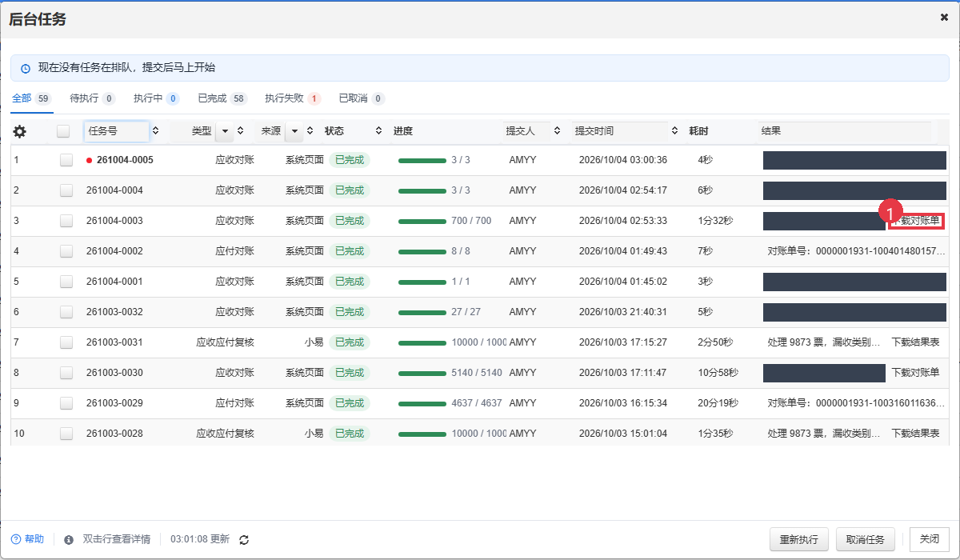Screen dimensions: 960x560
Task: Open the table settings gear icon
Action: (20, 131)
